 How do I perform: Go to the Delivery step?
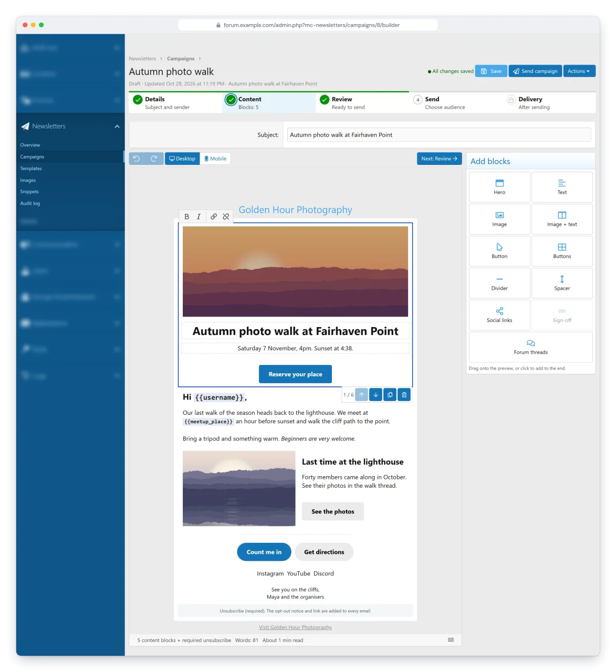pyautogui.click(x=549, y=102)
